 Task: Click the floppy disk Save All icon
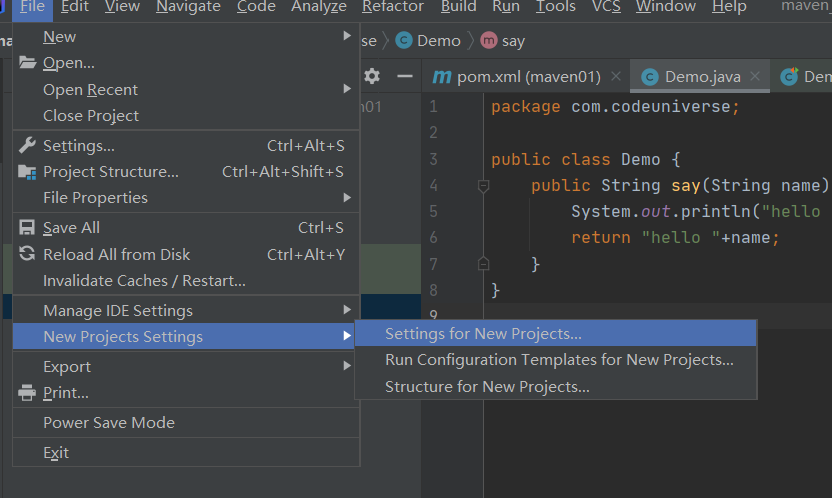coord(27,228)
